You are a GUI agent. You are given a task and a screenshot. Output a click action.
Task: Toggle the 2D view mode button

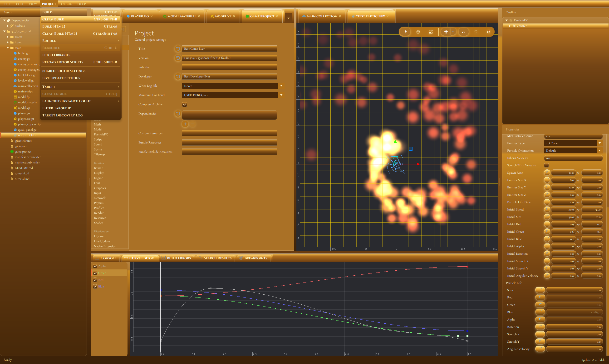463,32
